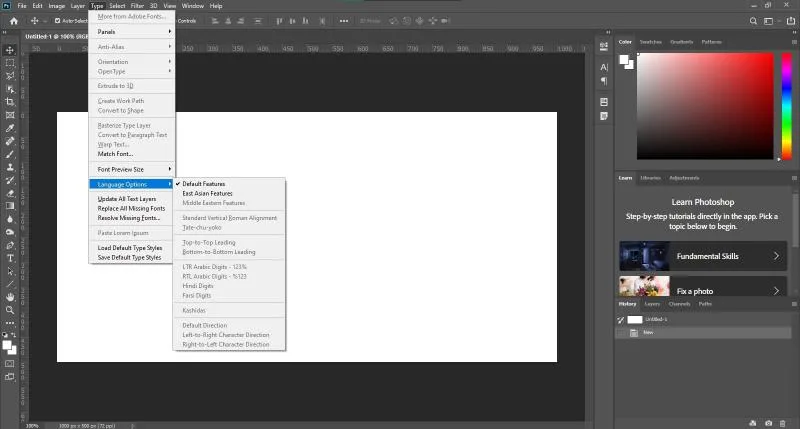Open the Filter menu

click(x=137, y=6)
